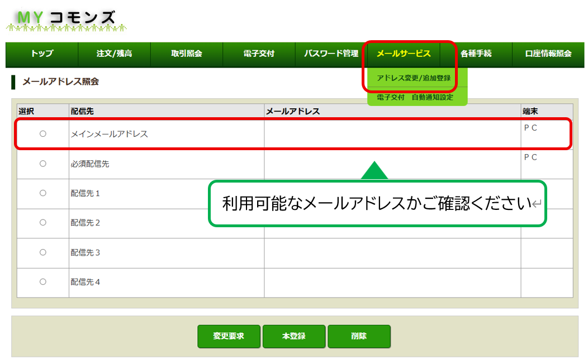Go to 取引照会 in the navigation bar
Viewport: 588px width, 364px height.
click(x=186, y=54)
